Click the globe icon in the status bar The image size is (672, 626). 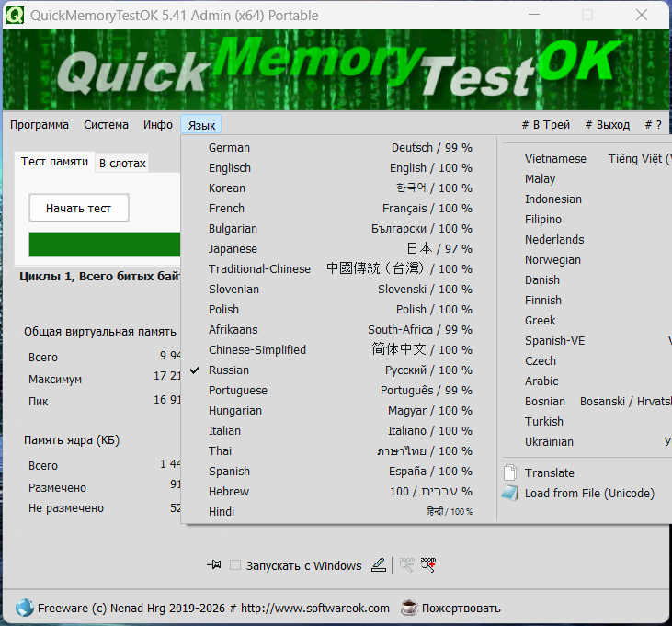pyautogui.click(x=25, y=608)
